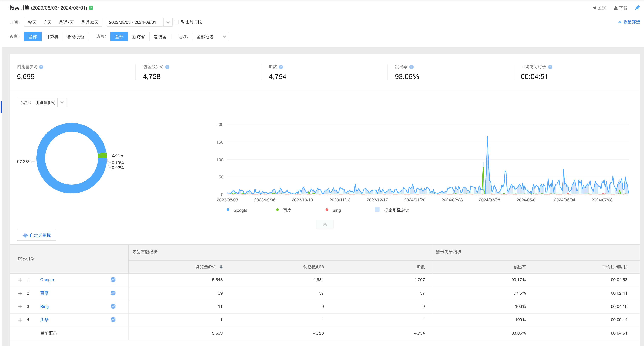Expand the Google row with plus sign
644x346 pixels.
pos(20,280)
